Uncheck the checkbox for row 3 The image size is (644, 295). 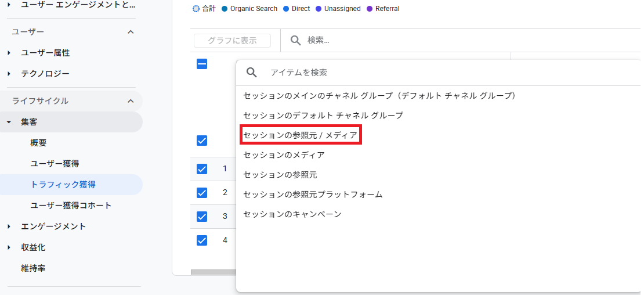pyautogui.click(x=202, y=216)
